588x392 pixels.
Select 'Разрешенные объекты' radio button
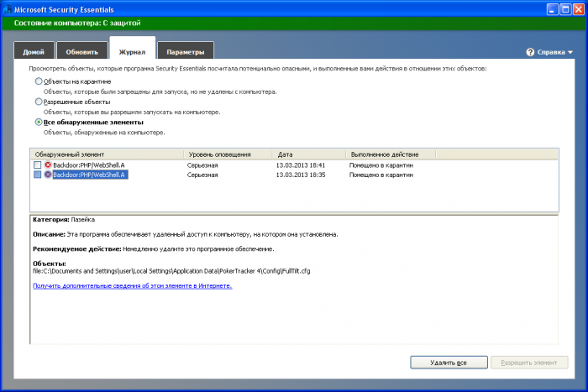[x=39, y=102]
